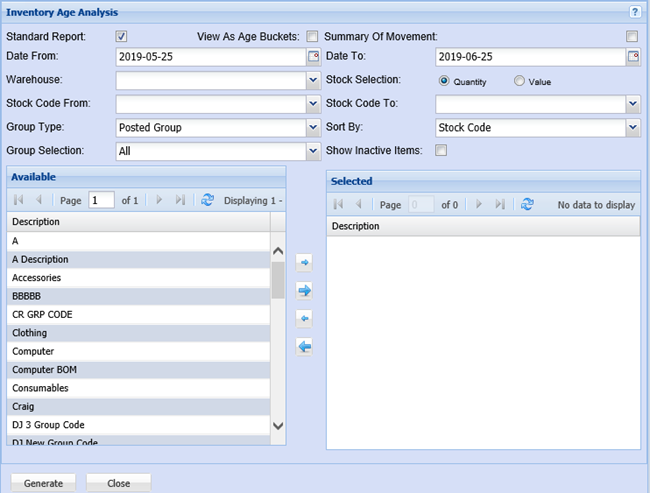The image size is (650, 493).
Task: Click the Generate button
Action: (43, 483)
